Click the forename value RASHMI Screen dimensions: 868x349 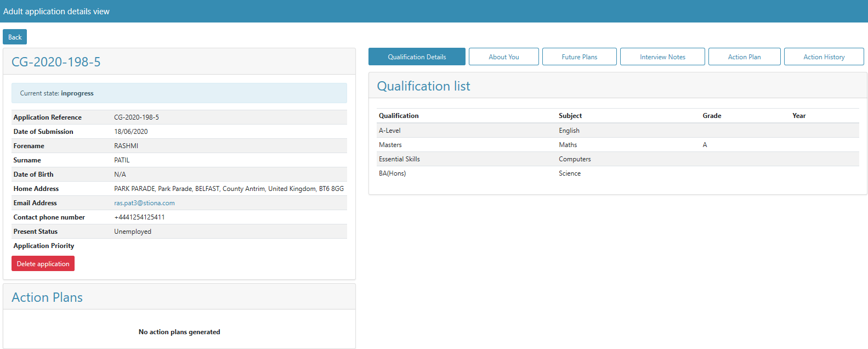tap(126, 146)
